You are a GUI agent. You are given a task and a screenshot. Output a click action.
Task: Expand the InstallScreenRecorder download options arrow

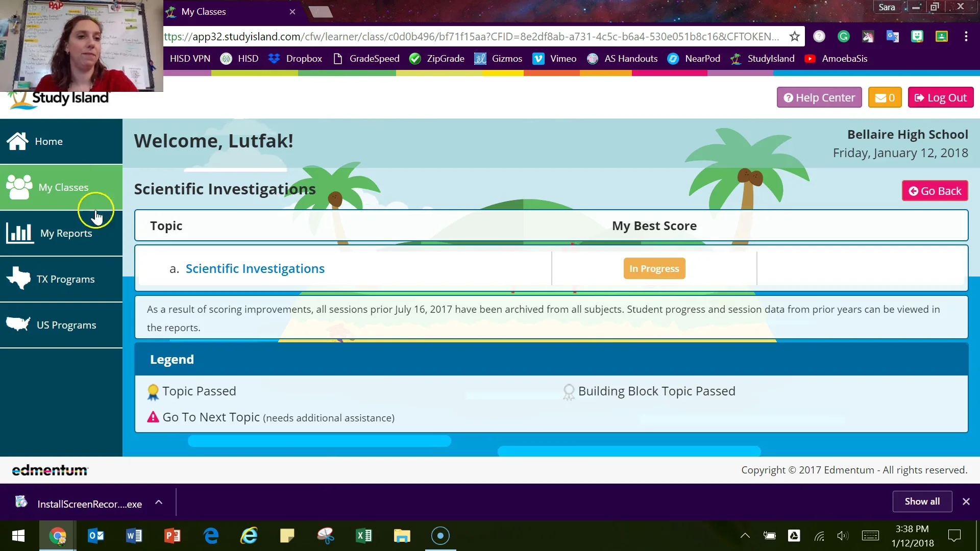tap(159, 503)
